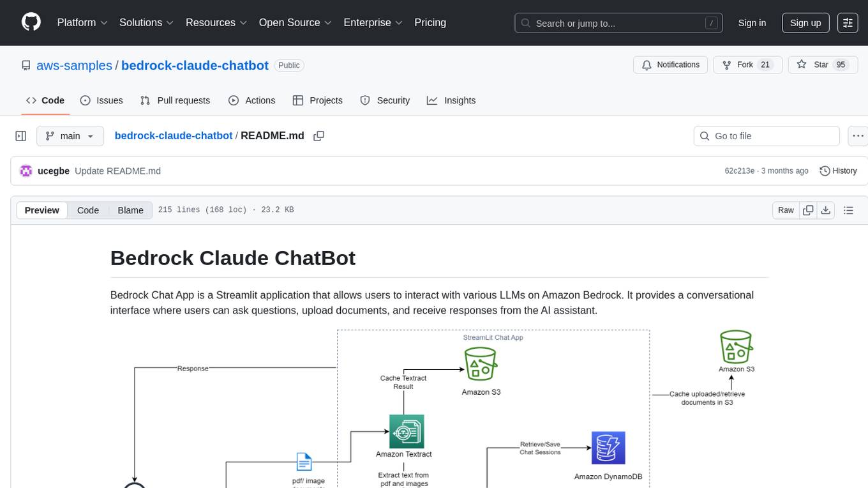Viewport: 868px width, 488px height.
Task: Switch to the Code tab
Action: tap(45, 100)
